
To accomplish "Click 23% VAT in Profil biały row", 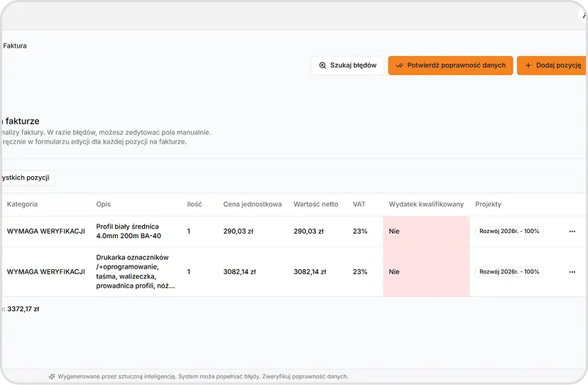I will (360, 232).
